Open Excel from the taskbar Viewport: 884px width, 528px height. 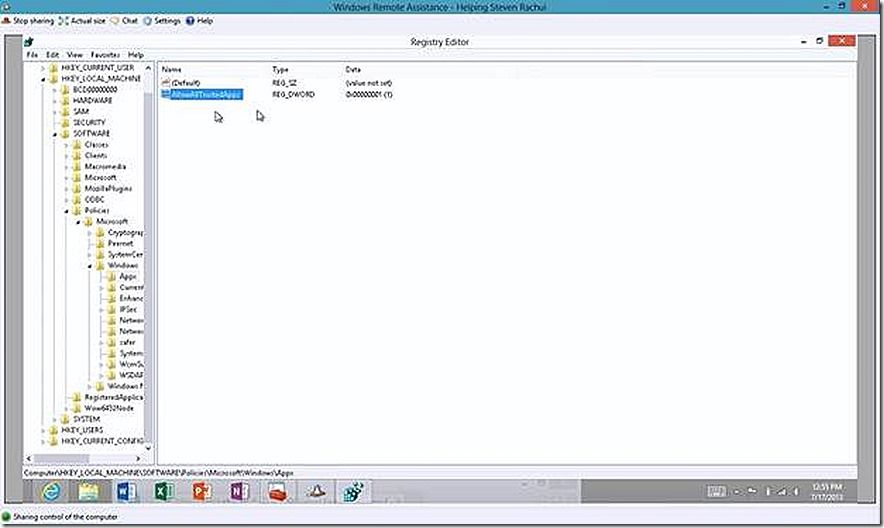pyautogui.click(x=165, y=492)
